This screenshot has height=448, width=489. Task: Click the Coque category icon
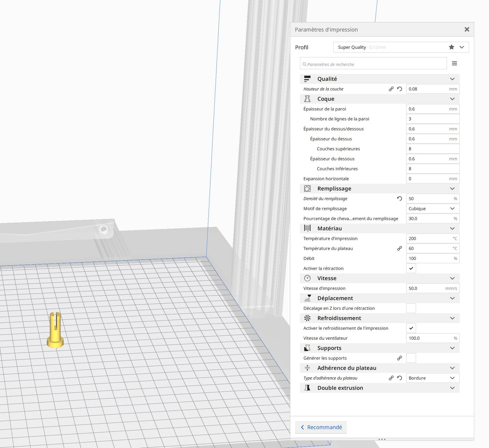(x=307, y=99)
